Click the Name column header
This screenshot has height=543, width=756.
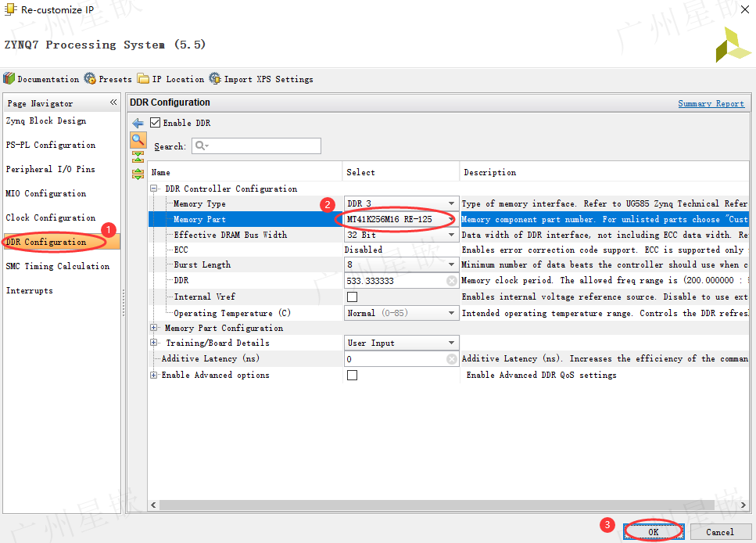pos(245,172)
